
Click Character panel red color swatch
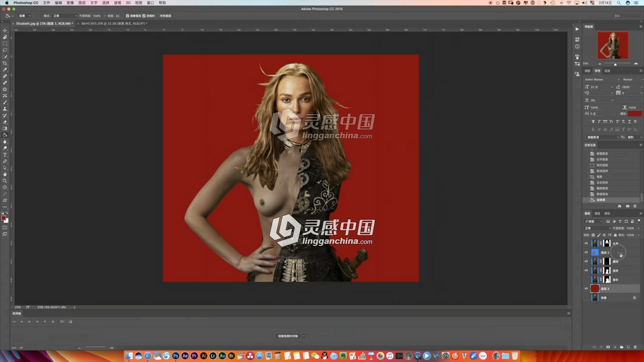pos(635,114)
